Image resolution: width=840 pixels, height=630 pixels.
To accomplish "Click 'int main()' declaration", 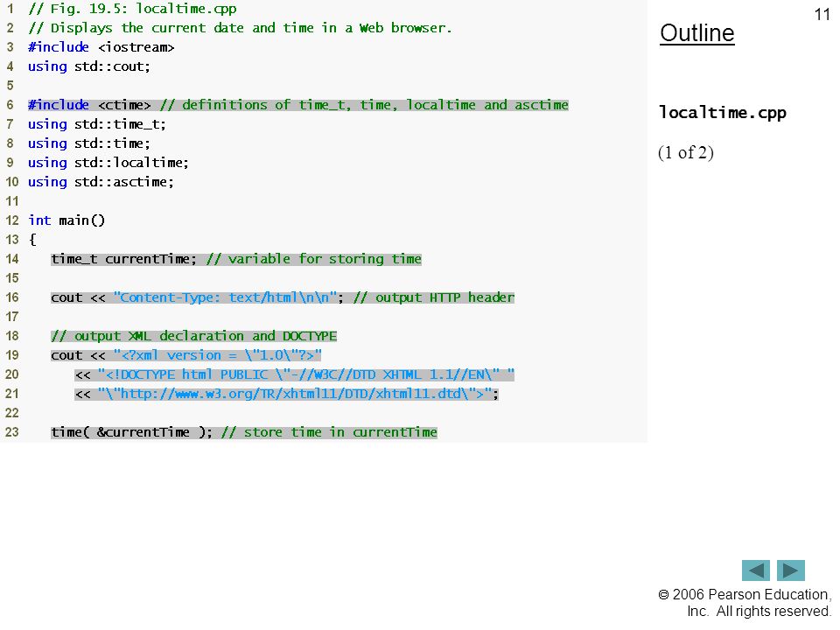I will pos(66,220).
